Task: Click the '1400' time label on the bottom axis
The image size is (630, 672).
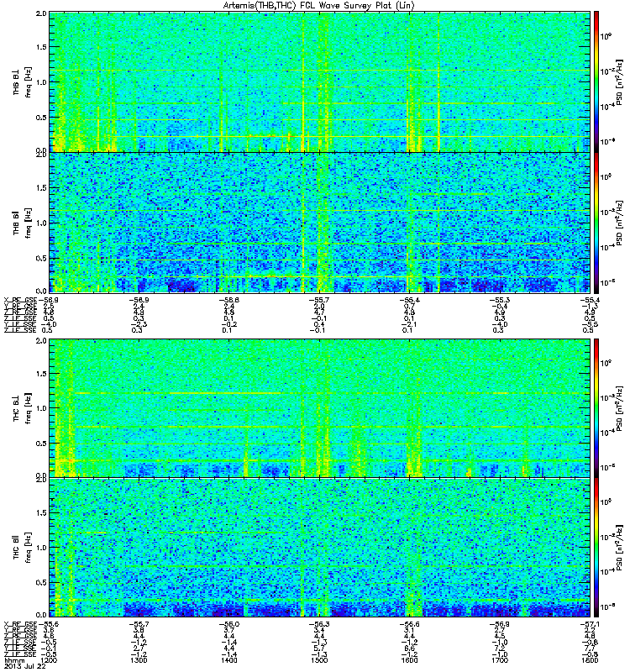Action: click(x=228, y=660)
